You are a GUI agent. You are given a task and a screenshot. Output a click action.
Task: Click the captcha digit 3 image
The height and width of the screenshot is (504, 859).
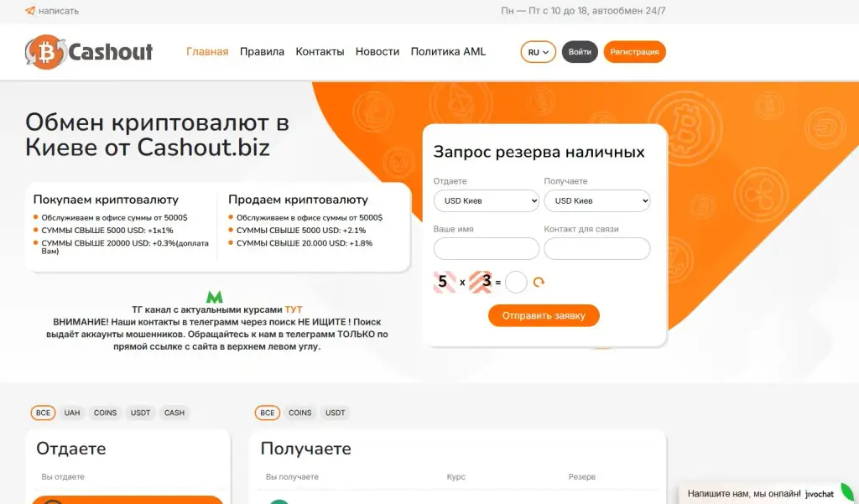[481, 282]
